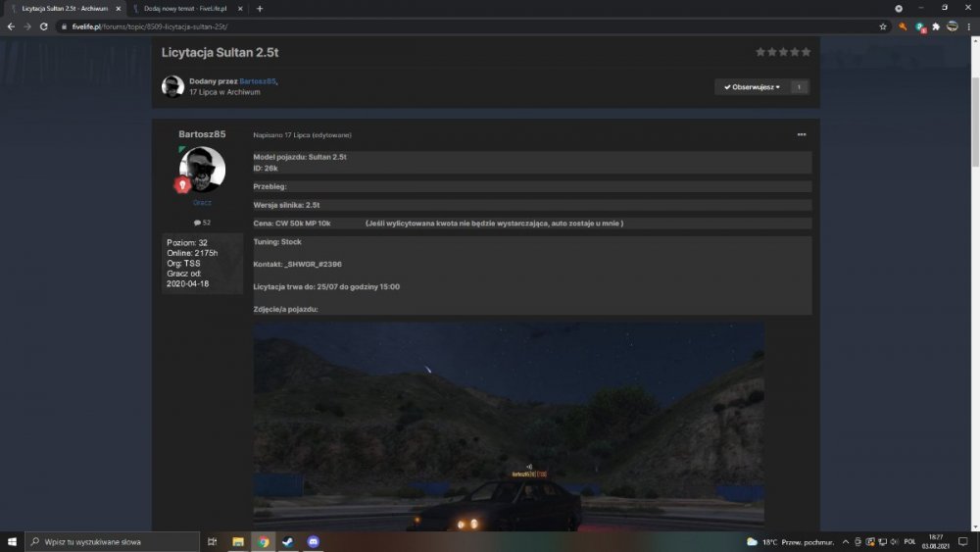Click the orange extension icon in toolbar
980x552 pixels.
(903, 26)
